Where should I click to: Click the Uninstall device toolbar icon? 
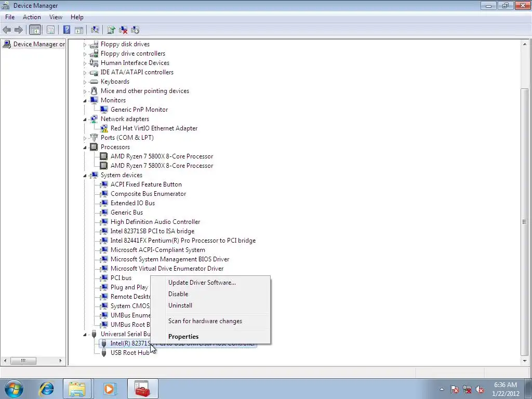click(x=123, y=30)
